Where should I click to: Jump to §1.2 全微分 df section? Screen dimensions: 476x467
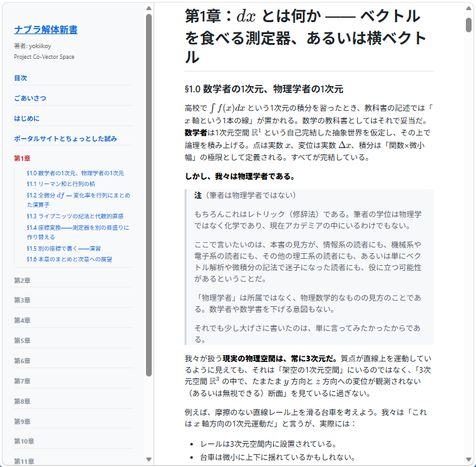pyautogui.click(x=78, y=200)
